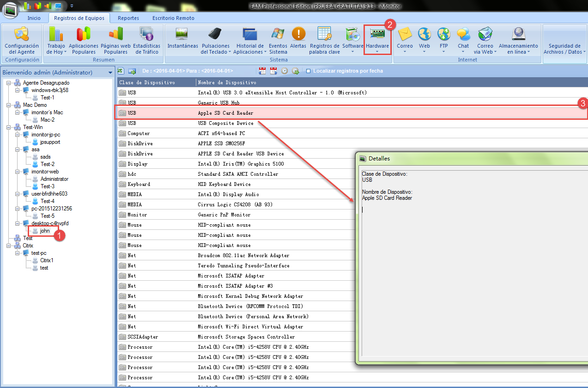Open the Escritorio Remoto tab
This screenshot has height=388, width=588.
pyautogui.click(x=173, y=18)
